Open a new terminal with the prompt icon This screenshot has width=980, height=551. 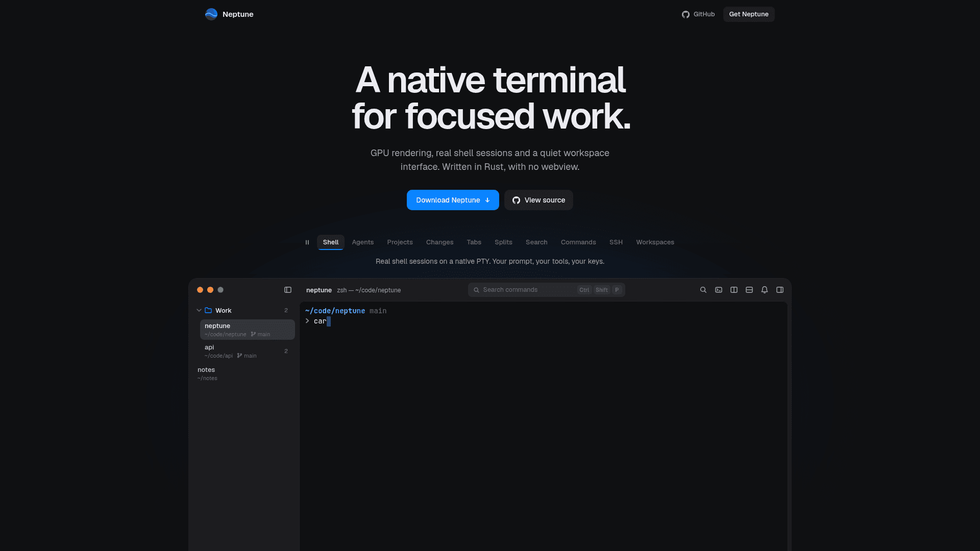point(719,290)
